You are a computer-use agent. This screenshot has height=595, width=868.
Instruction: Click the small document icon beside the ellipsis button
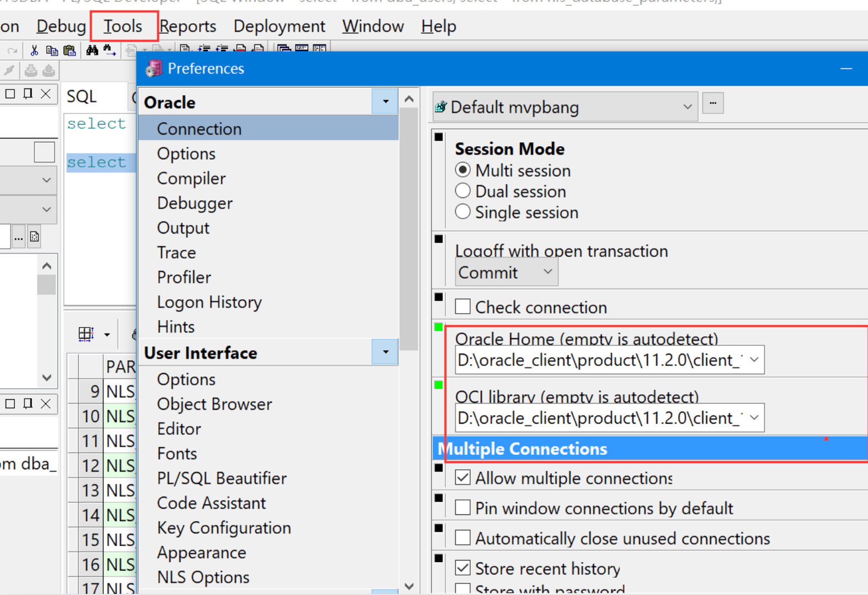[34, 237]
